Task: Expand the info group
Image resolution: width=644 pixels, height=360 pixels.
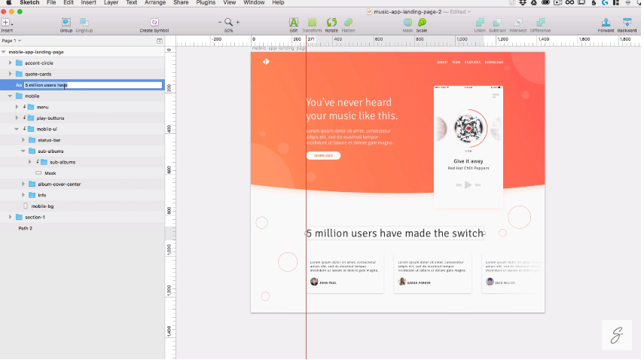Action: coord(23,195)
